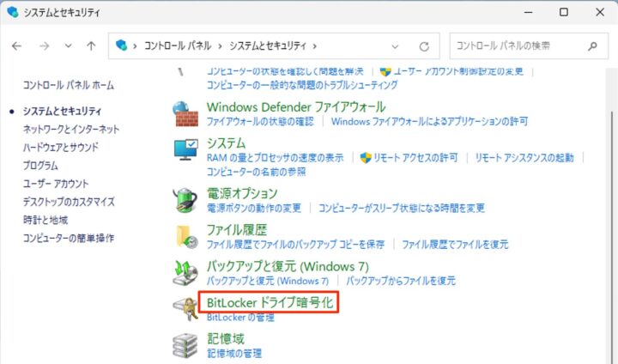618x364 pixels.
Task: Click the ファイル履歴 folder icon
Action: tap(186, 237)
